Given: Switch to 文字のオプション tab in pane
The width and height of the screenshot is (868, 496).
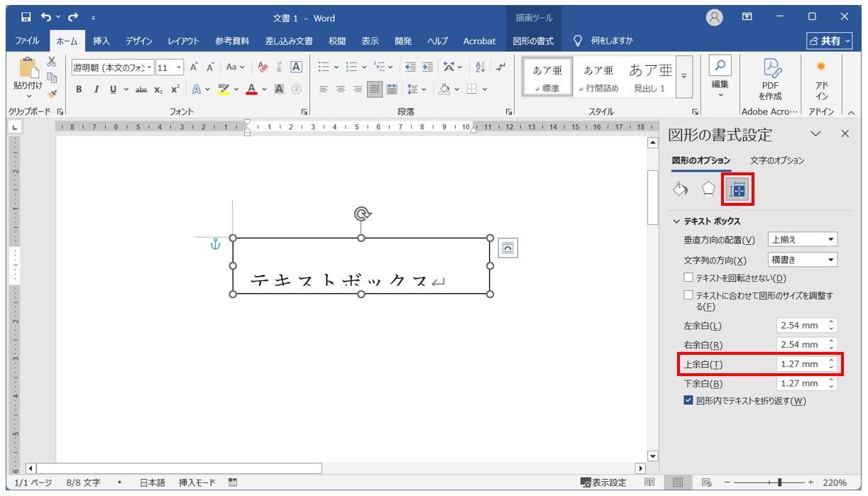Looking at the screenshot, I should pos(777,160).
